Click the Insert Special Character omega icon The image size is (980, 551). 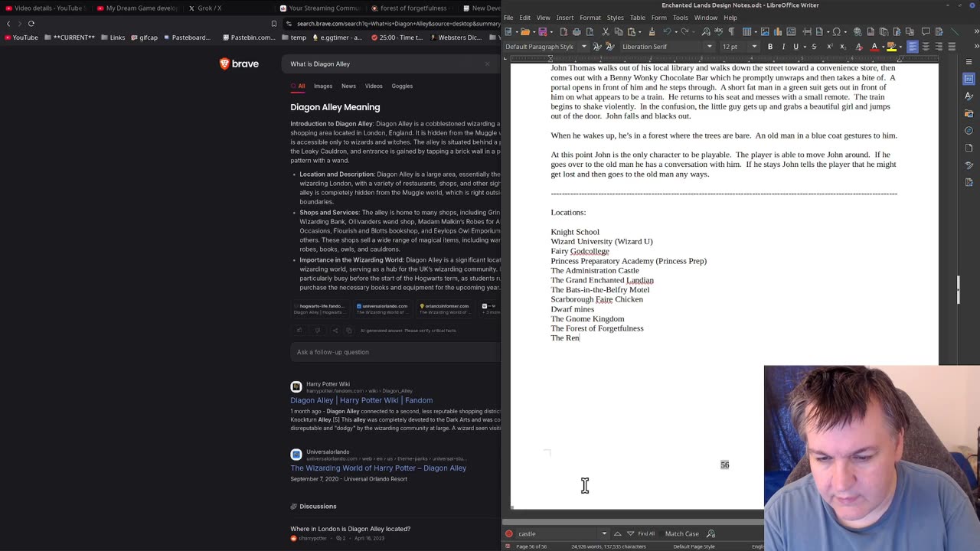(836, 31)
